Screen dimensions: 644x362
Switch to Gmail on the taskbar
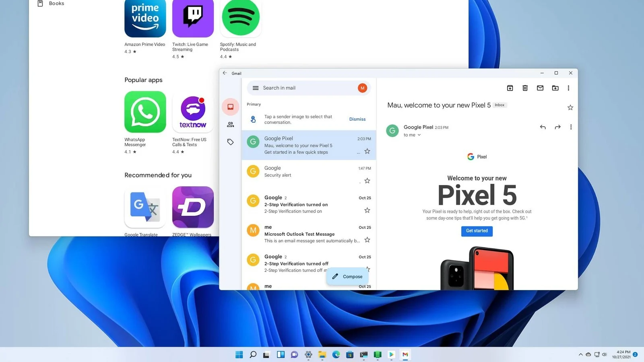[x=405, y=354]
